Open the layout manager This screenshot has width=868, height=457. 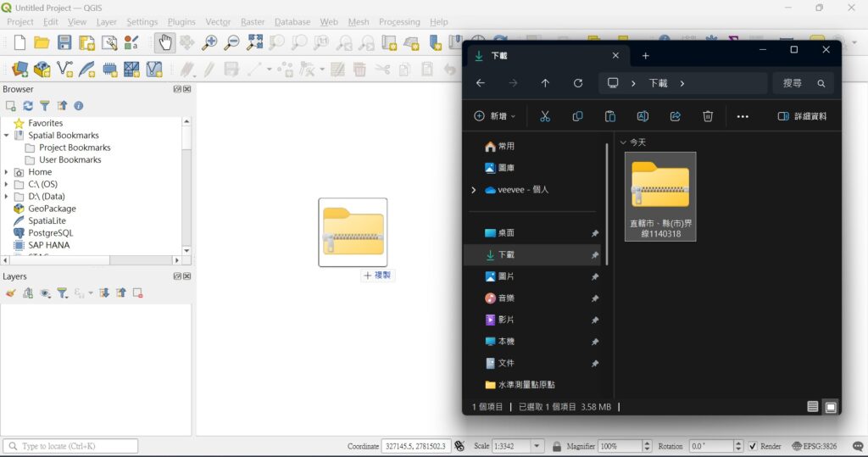click(109, 42)
